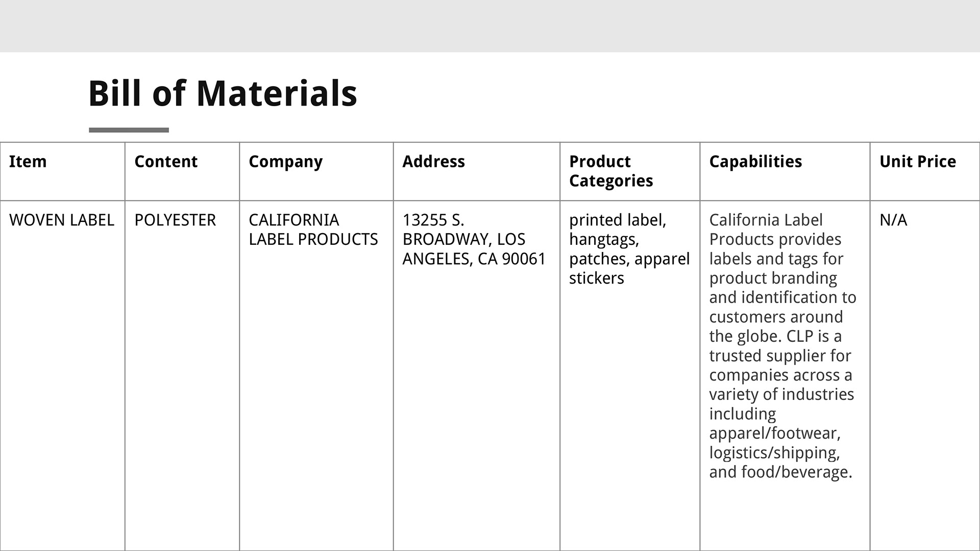Click the apparel/footwear text in Capabilities

coord(774,434)
